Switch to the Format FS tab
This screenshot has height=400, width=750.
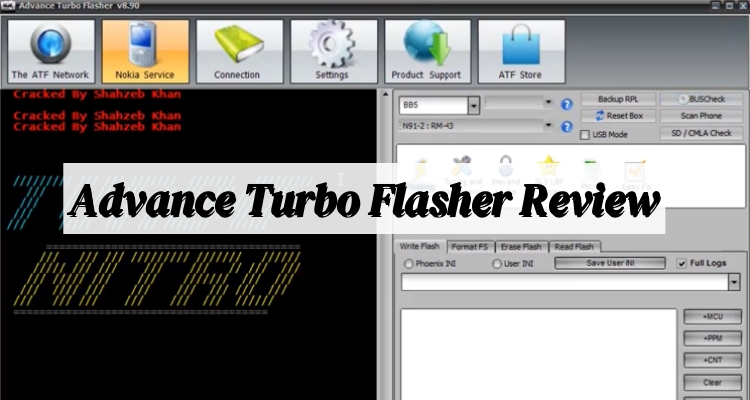[470, 247]
